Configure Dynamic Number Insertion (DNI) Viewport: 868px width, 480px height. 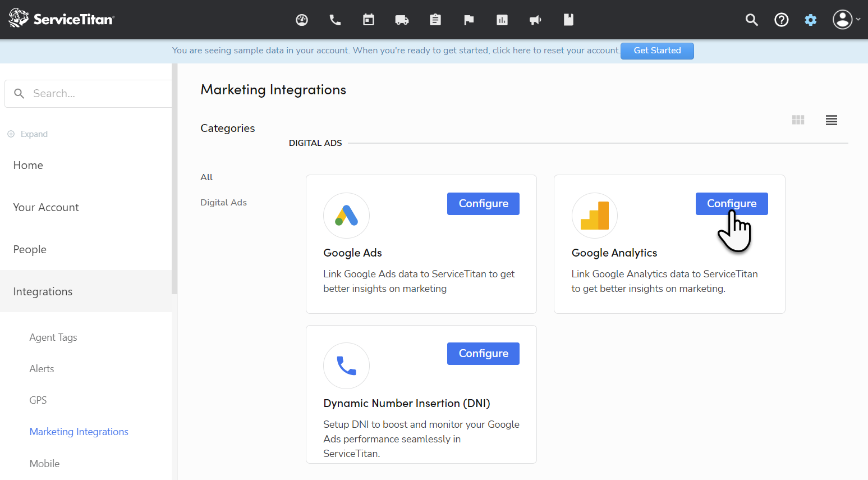pos(483,354)
